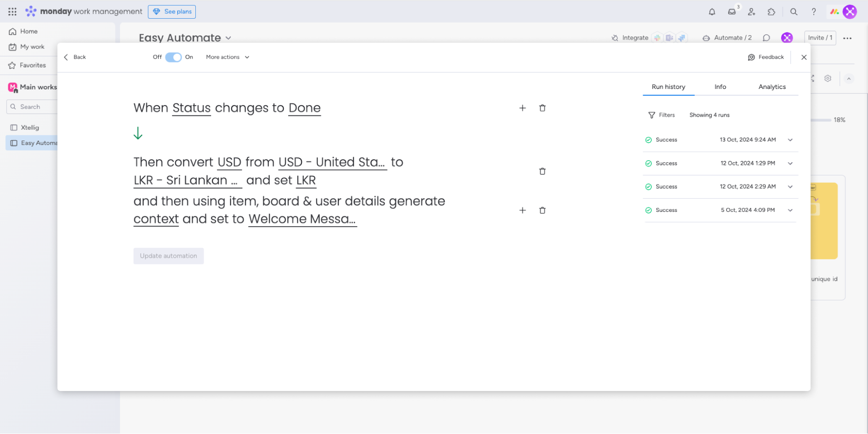Switch to the Info tab

(720, 87)
